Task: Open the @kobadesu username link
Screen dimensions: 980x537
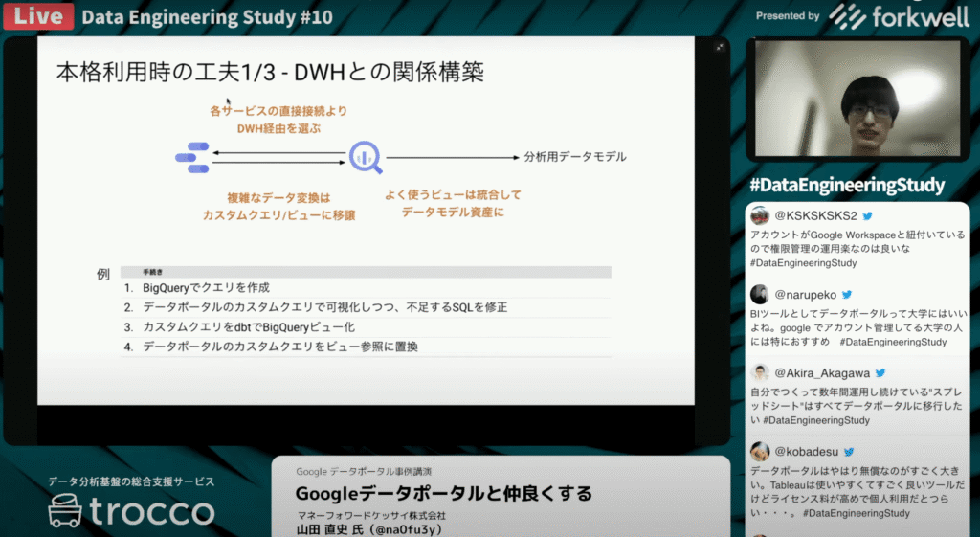Action: [805, 451]
